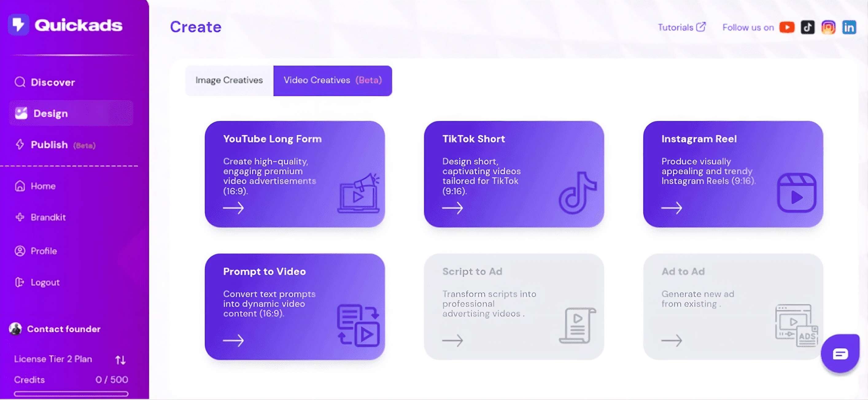Open Publish (Beta) in the sidebar
This screenshot has width=868, height=400.
[63, 144]
